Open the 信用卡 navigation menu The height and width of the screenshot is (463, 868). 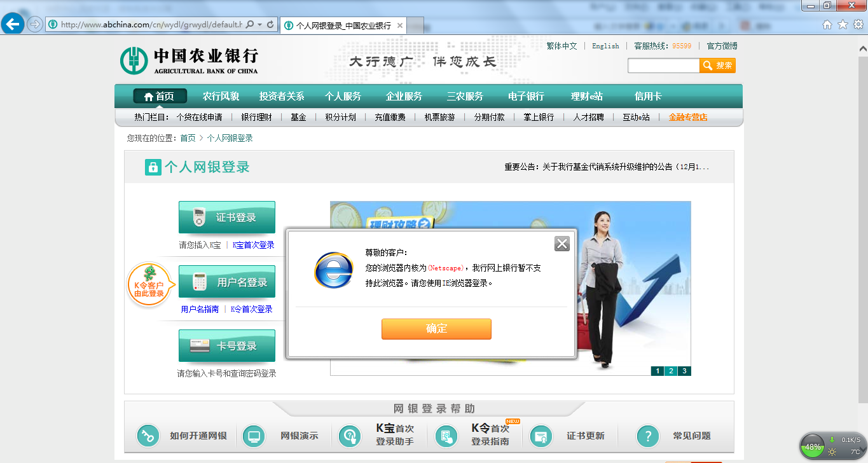click(x=647, y=97)
